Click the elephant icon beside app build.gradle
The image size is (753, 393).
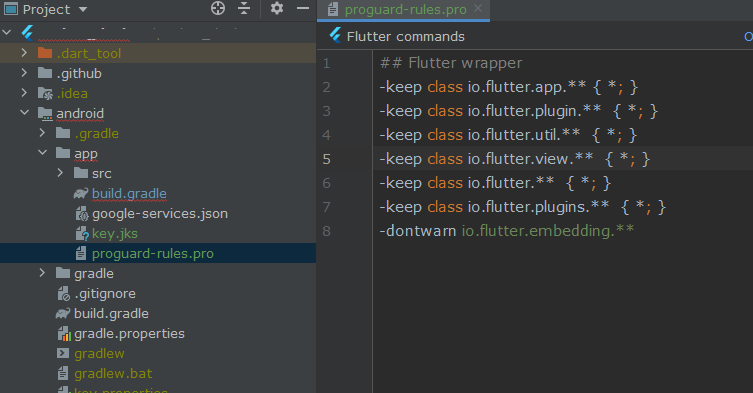81,193
